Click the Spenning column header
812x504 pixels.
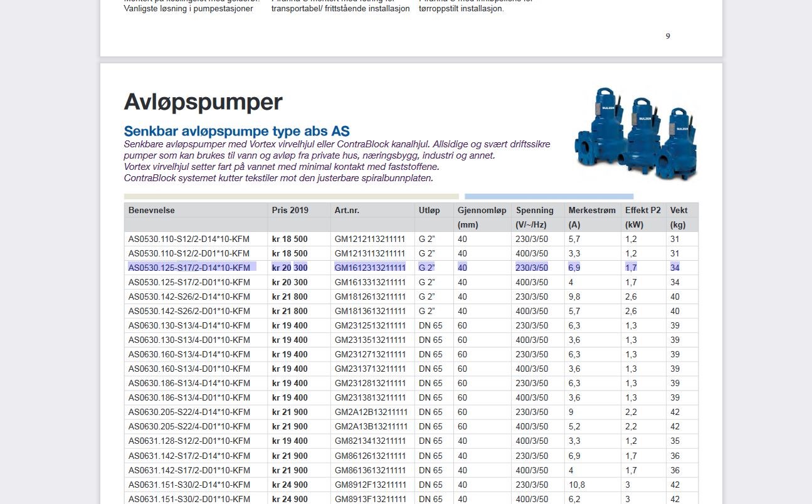coord(535,211)
